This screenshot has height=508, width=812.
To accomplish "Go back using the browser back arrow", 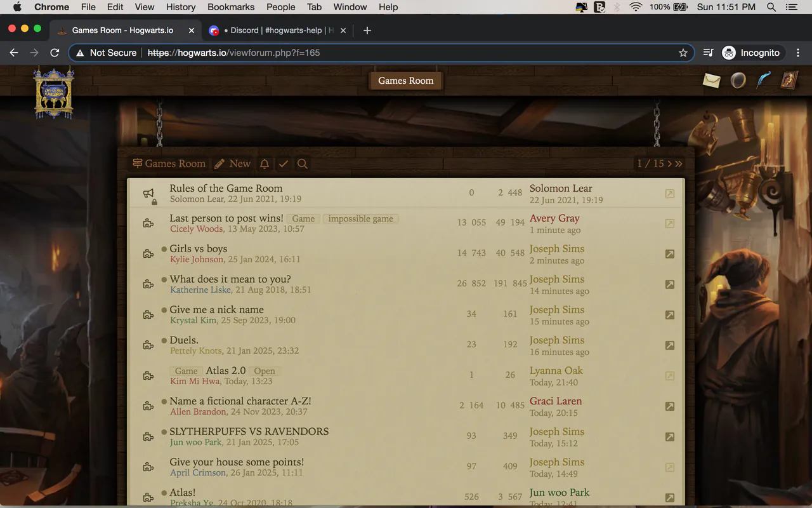I will coord(14,53).
